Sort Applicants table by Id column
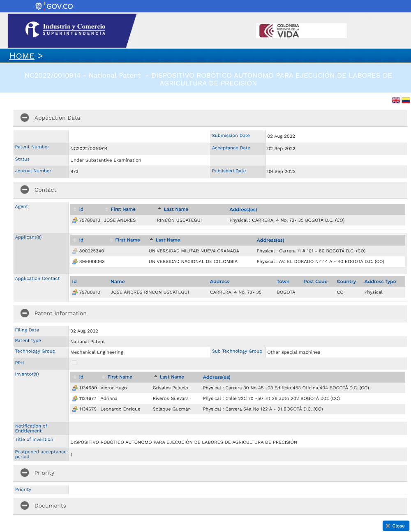This screenshot has width=411, height=532. [81, 240]
